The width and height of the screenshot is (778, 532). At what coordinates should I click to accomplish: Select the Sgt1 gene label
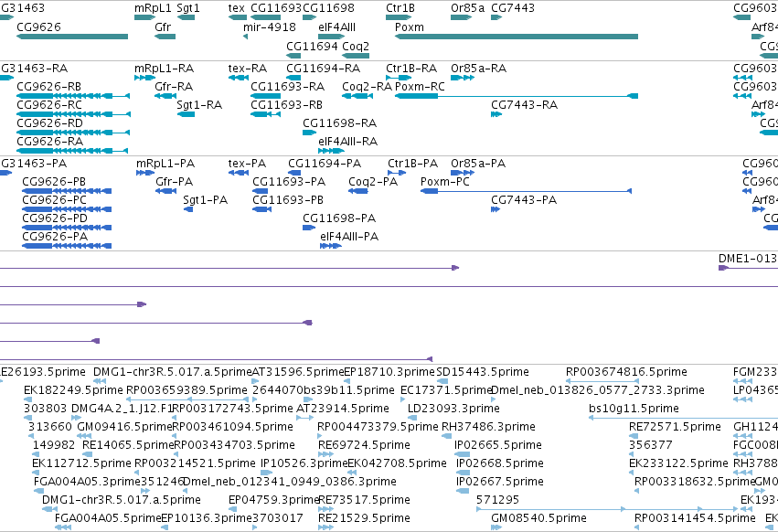point(188,8)
